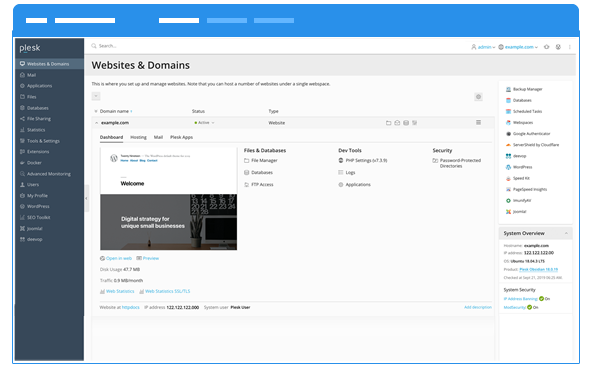The image size is (594, 370).
Task: Click into the Search field
Action: (x=265, y=46)
